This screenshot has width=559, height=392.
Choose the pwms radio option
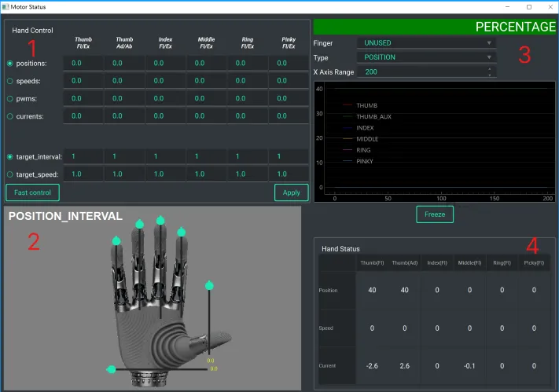[9, 98]
